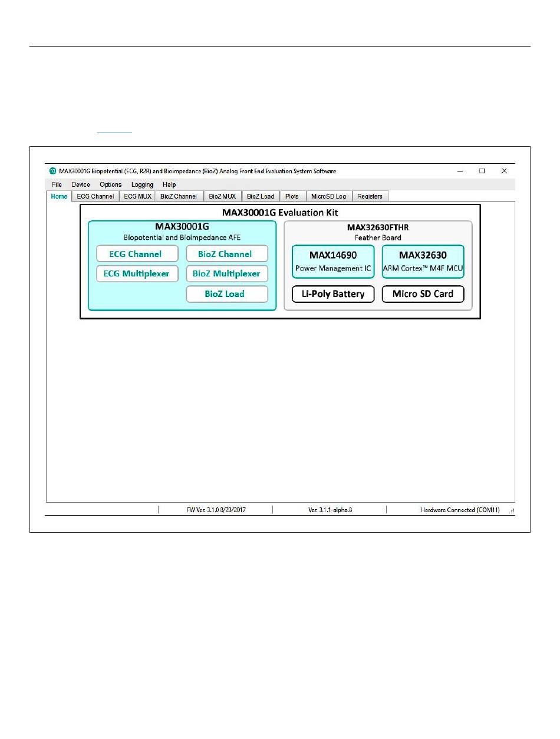This screenshot has height=739, width=560.
Task: View the Registers tab
Action: pos(370,196)
